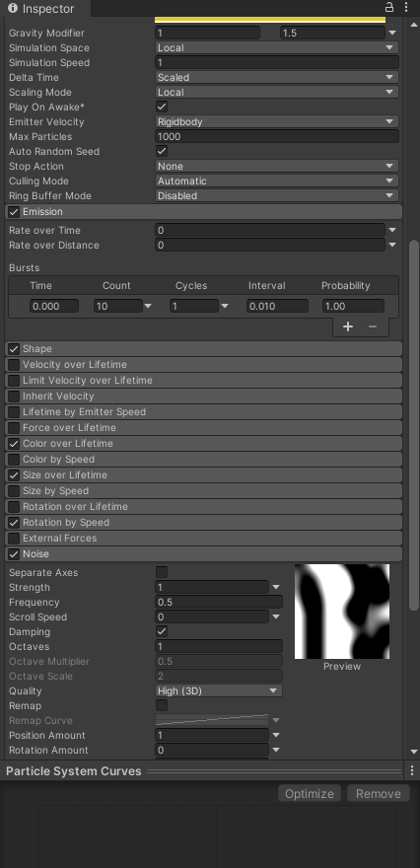Enable Force over Lifetime module
The width and height of the screenshot is (420, 868).
14,428
